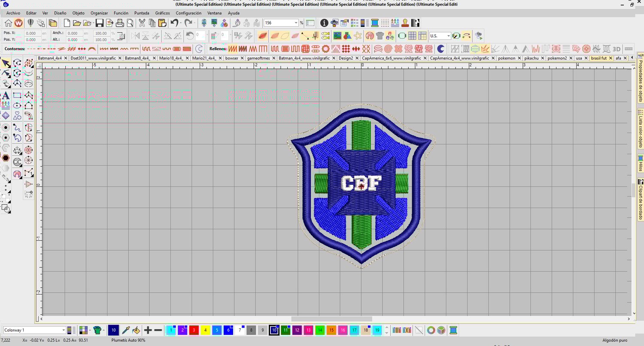Toggle the first red stitch-view icon beside the Pos X fields
Image resolution: width=644 pixels, height=346 pixels.
pyautogui.click(x=263, y=36)
